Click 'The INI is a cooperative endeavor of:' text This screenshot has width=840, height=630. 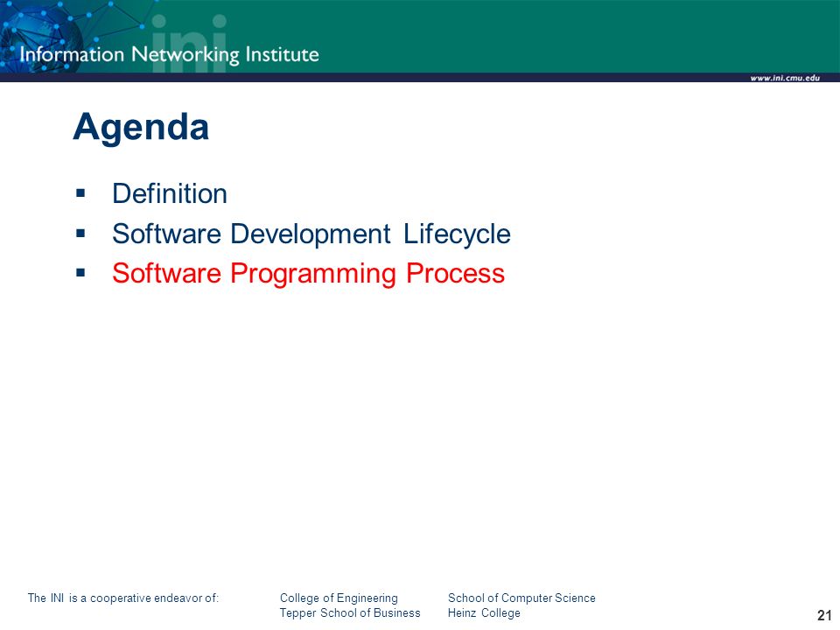(x=123, y=598)
